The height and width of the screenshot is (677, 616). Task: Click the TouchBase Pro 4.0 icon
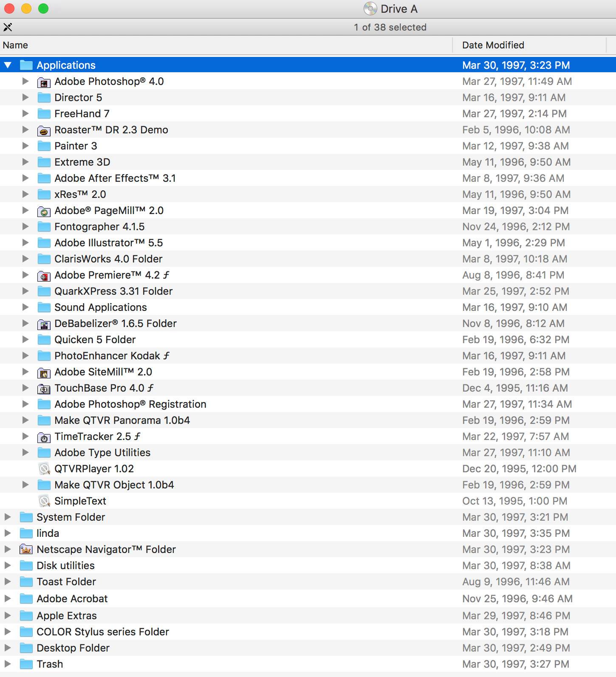click(x=44, y=389)
